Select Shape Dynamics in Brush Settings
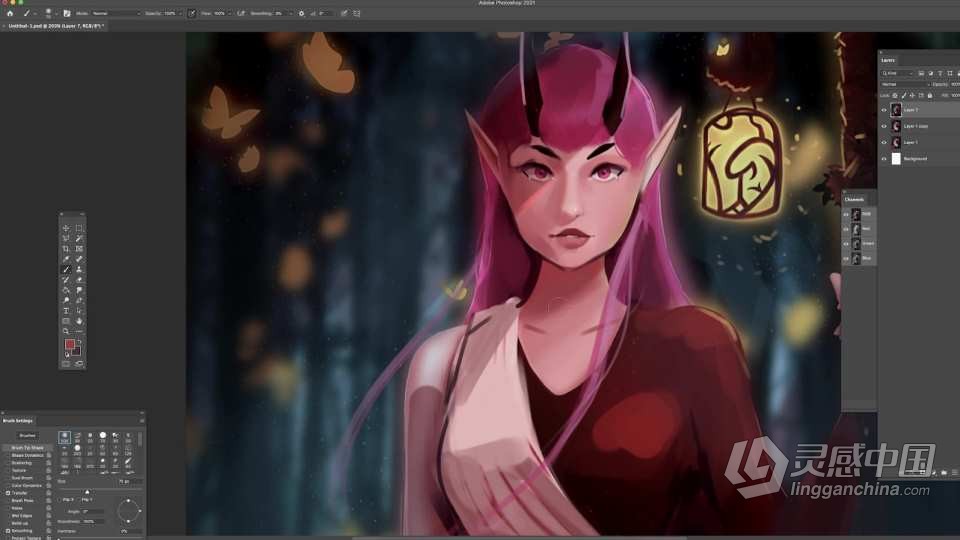 28,455
